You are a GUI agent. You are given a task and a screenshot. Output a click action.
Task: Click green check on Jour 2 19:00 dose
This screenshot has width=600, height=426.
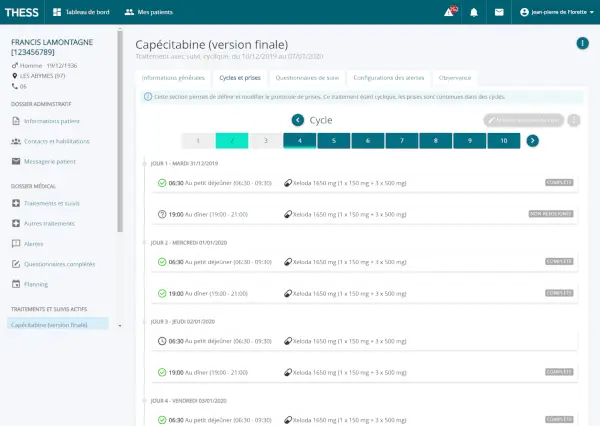[x=162, y=294]
